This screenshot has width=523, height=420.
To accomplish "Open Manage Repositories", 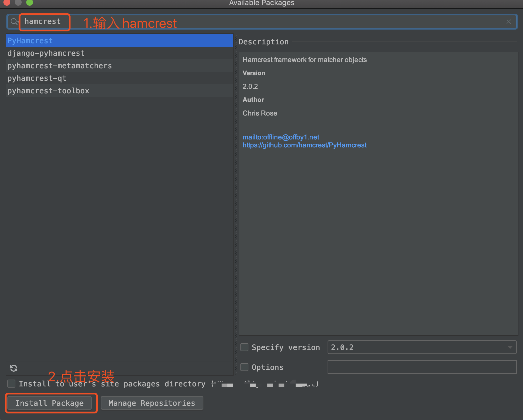I will pos(152,403).
